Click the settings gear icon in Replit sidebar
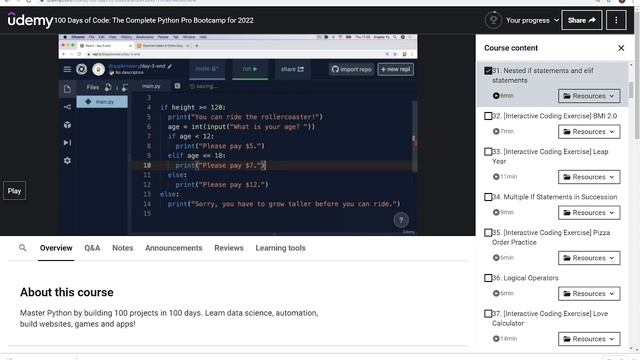 coord(67,160)
